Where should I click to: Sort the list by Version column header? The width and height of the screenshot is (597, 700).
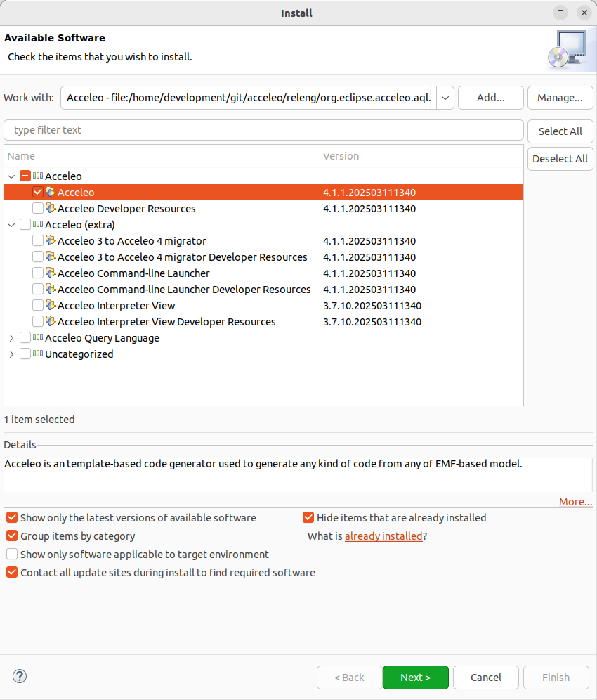click(341, 156)
